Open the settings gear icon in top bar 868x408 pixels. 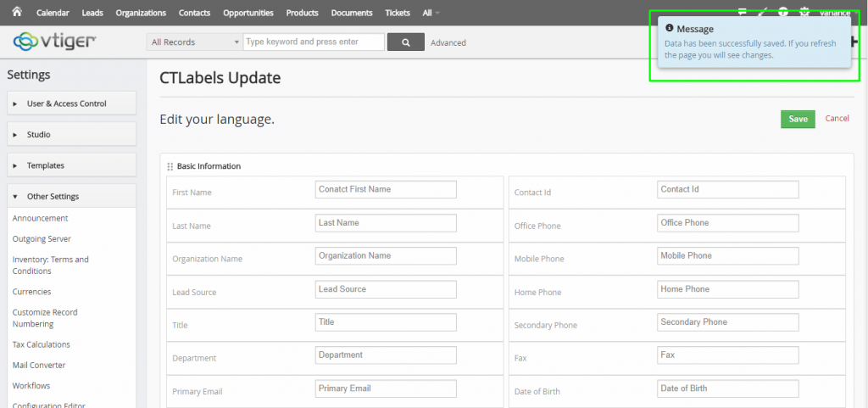804,12
